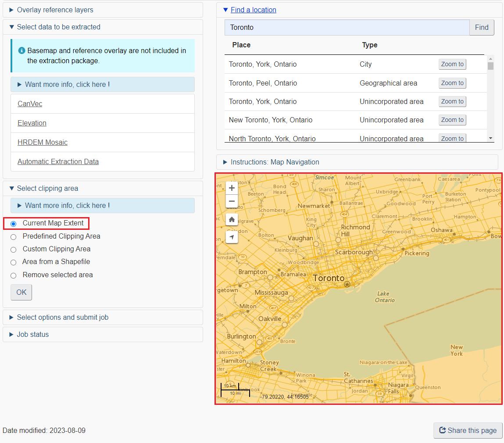
Task: Collapse the Find a location panel
Action: coord(226,10)
